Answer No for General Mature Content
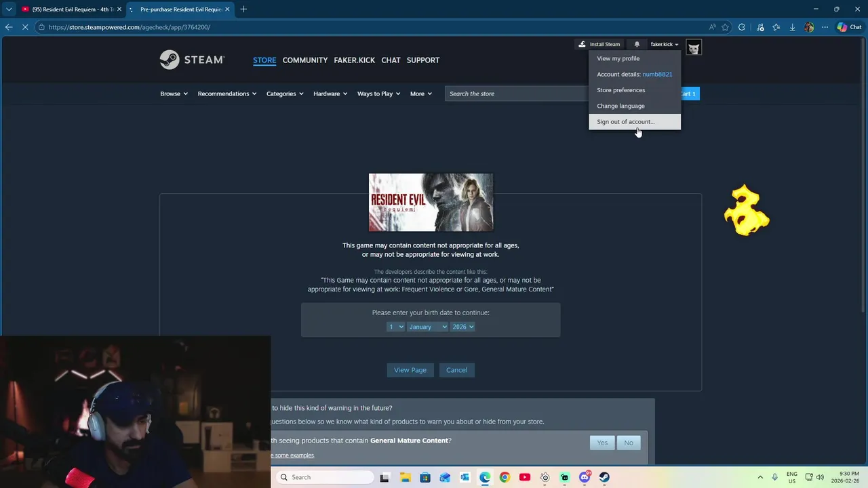This screenshot has height=488, width=868. tap(629, 443)
